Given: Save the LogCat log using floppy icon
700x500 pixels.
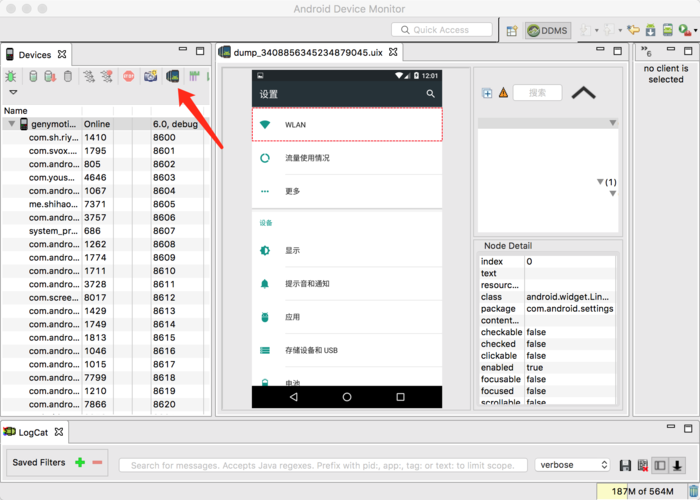Looking at the screenshot, I should pyautogui.click(x=625, y=466).
